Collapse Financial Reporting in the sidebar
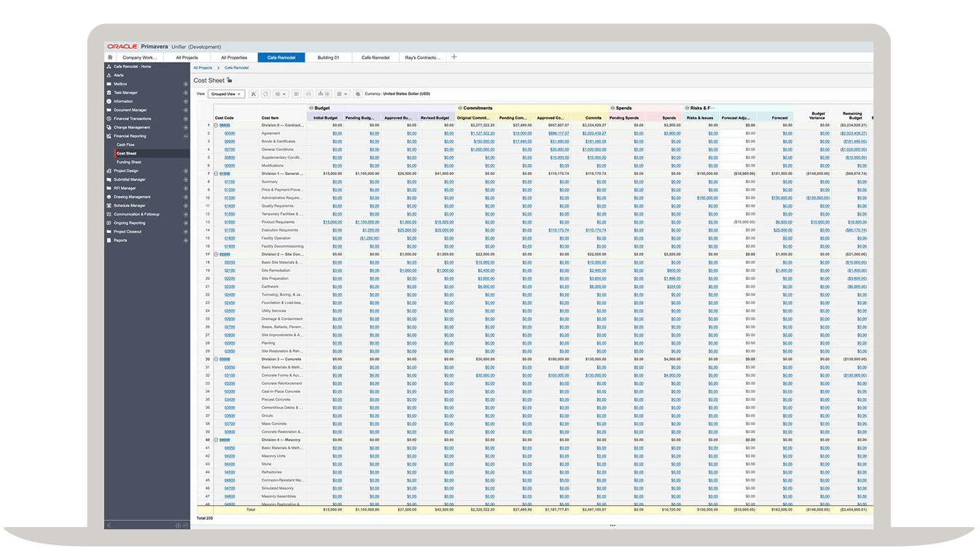Screen dimensions: 980x557 [x=186, y=136]
